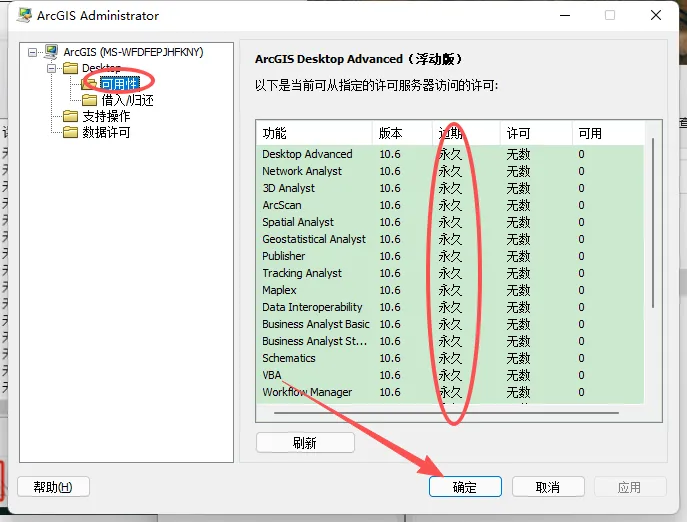Select the Business Analyst St... row
Screen dimensions: 687x522
[x=450, y=341]
